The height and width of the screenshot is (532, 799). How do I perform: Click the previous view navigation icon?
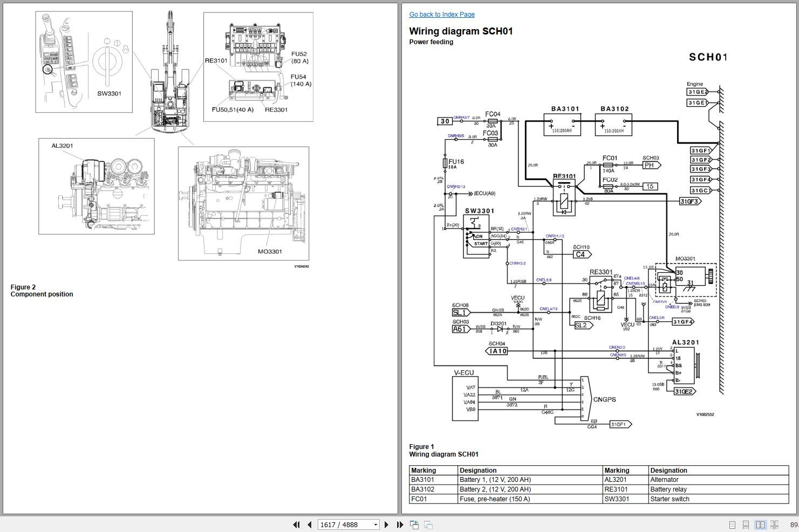414,524
